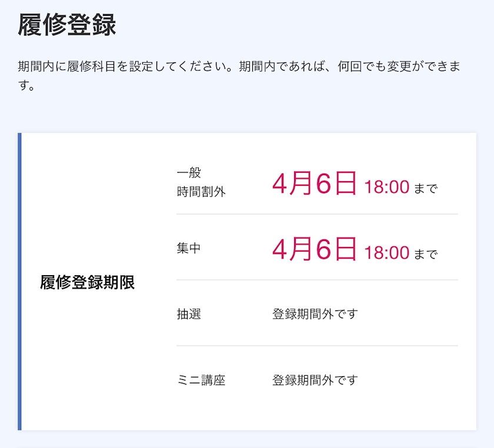This screenshot has height=448, width=494.
Task: Select the 抽選 category label
Action: pos(188,314)
